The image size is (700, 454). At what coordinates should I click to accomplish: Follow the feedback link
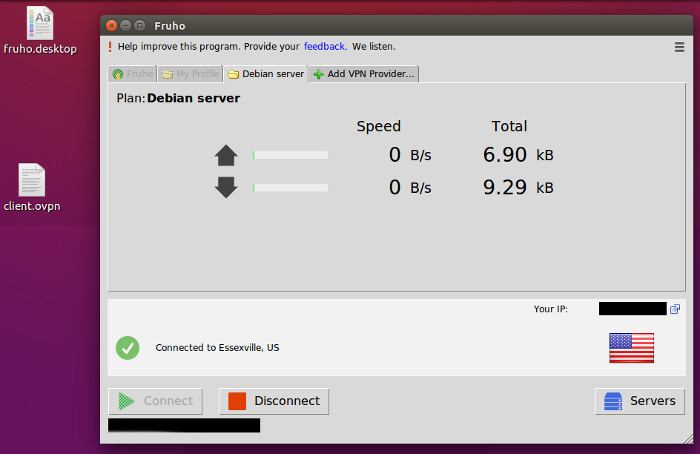[x=325, y=46]
